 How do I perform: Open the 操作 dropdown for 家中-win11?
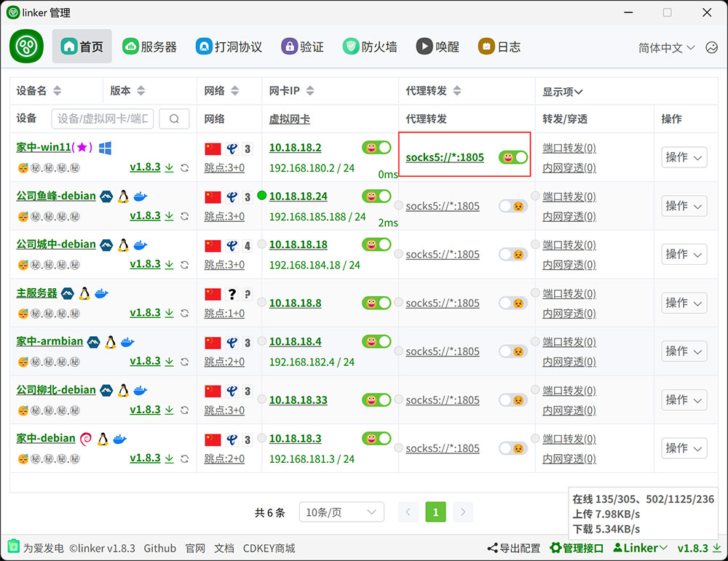(684, 157)
